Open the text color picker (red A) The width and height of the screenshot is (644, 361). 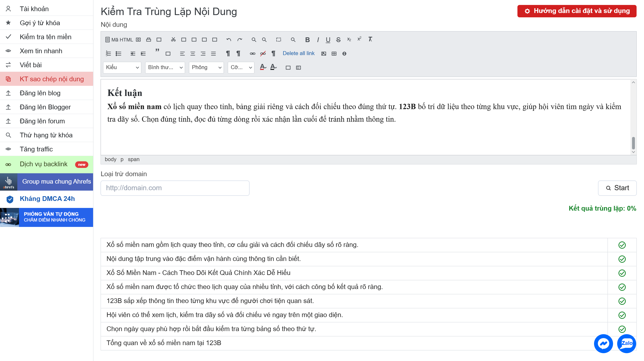click(x=263, y=67)
